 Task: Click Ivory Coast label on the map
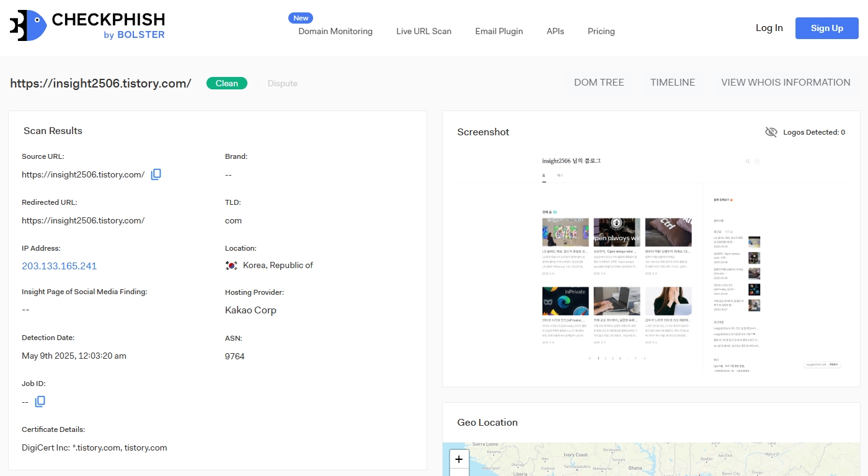pyautogui.click(x=576, y=455)
